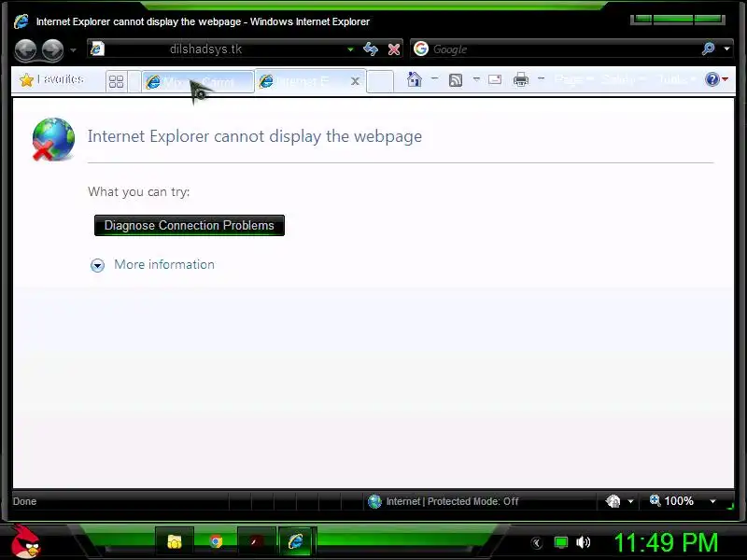Close the active tab with X
The height and width of the screenshot is (560, 747).
coord(355,81)
